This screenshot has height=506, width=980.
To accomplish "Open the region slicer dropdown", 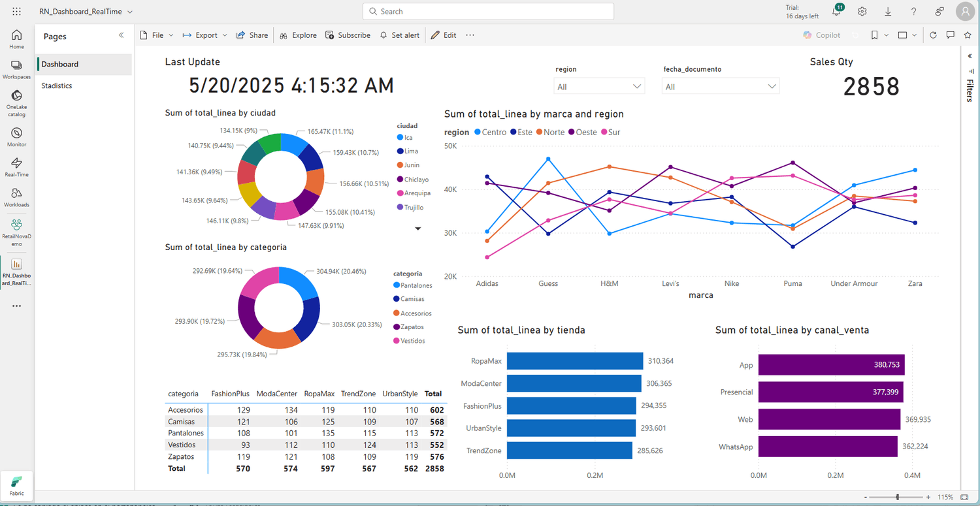I will pyautogui.click(x=599, y=87).
